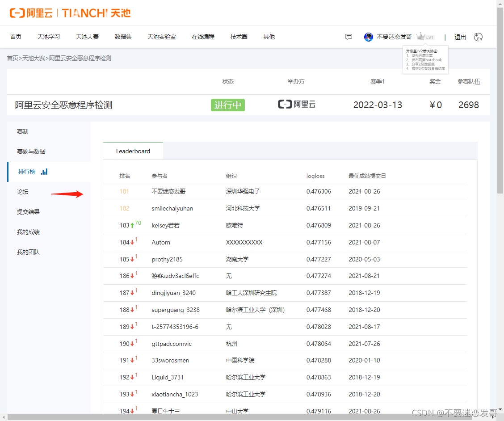
Task: Click organization 哈工大深圳研究生院
Action: pyautogui.click(x=252, y=293)
